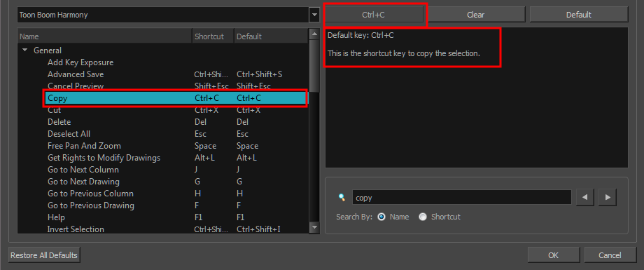
Task: Click the search field containing 'copy'
Action: (461, 198)
